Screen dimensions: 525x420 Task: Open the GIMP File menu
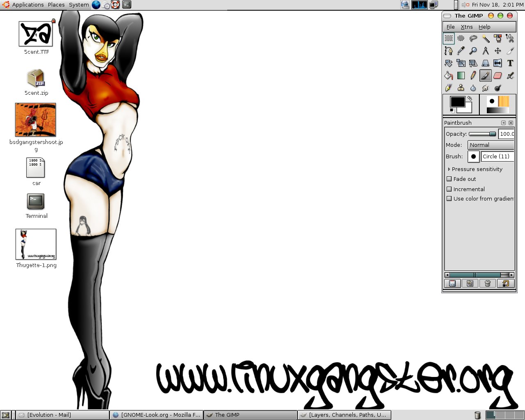450,27
